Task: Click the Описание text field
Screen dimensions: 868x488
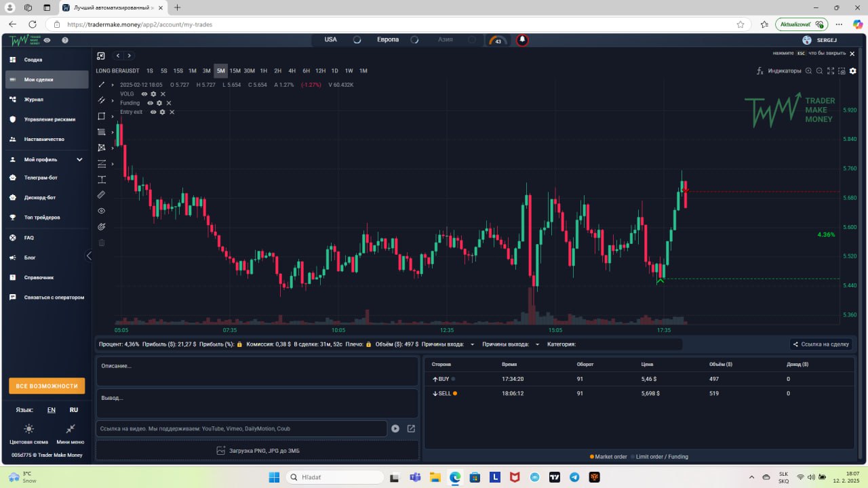Action: point(258,371)
